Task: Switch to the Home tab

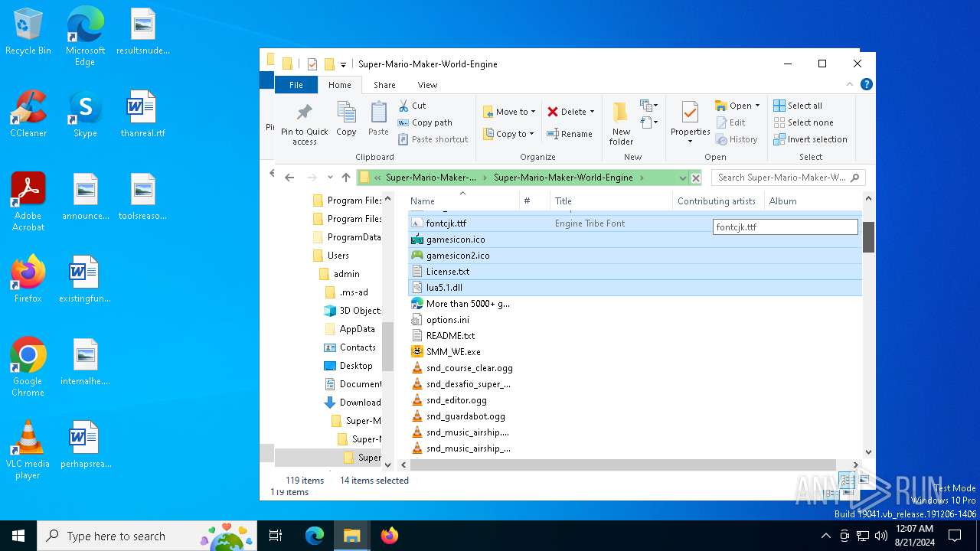Action: (x=340, y=85)
